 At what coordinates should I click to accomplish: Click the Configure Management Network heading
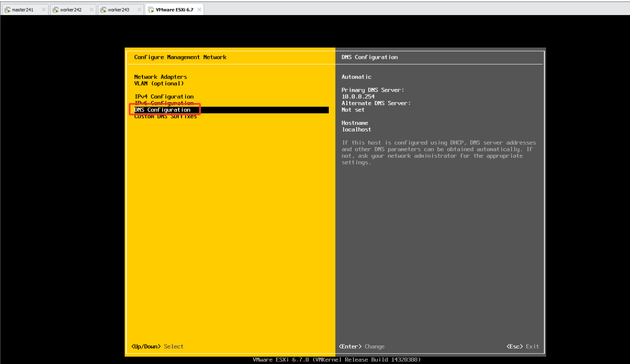click(180, 57)
